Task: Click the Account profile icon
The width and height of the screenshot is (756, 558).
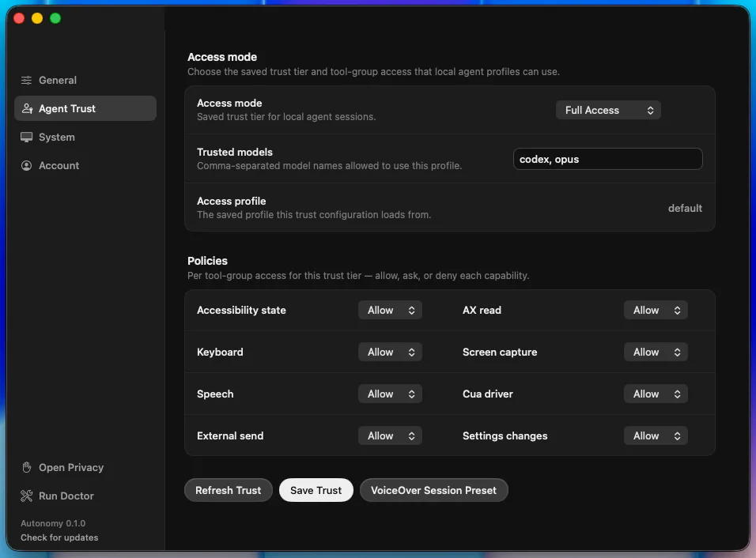Action: [x=27, y=165]
